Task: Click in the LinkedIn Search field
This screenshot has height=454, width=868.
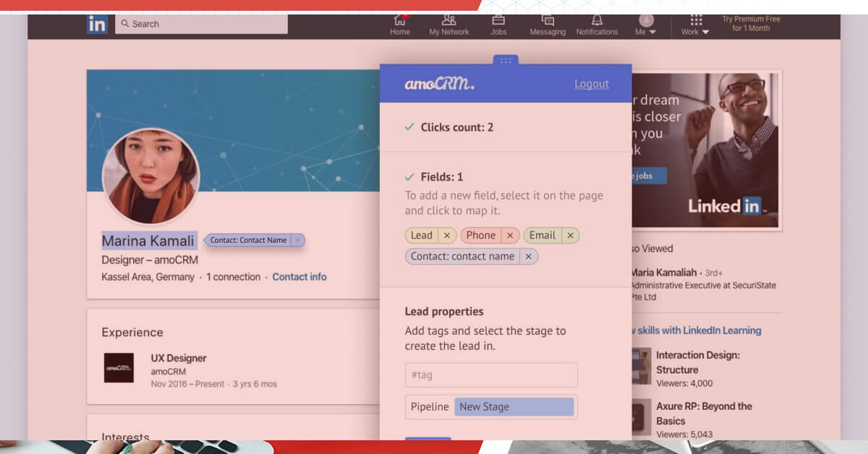Action: click(201, 24)
